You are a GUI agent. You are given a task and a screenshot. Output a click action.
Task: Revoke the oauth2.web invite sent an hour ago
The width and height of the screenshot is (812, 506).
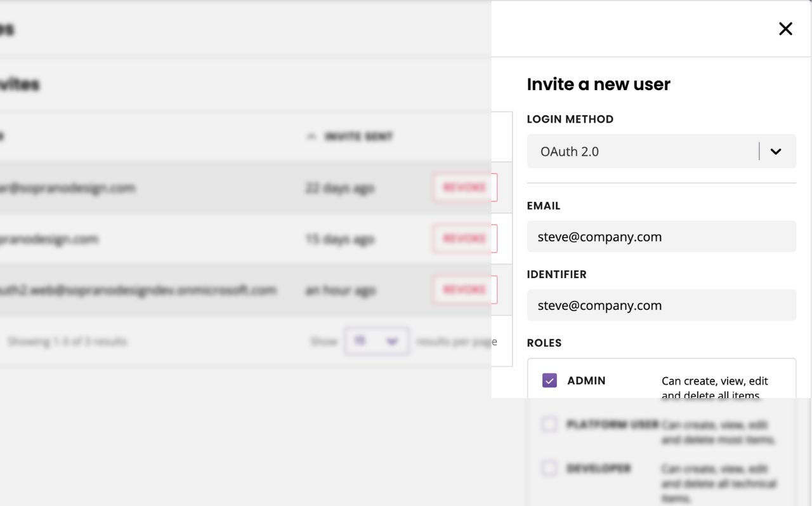tap(465, 290)
